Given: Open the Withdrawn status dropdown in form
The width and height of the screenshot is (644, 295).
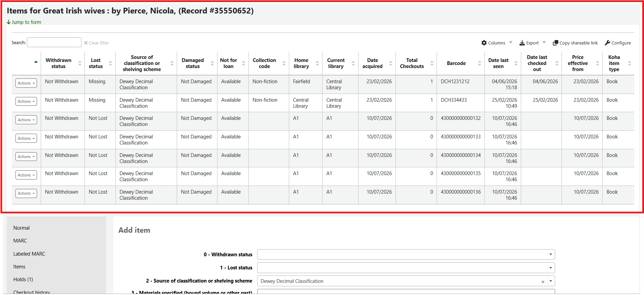Looking at the screenshot, I should pyautogui.click(x=406, y=255).
